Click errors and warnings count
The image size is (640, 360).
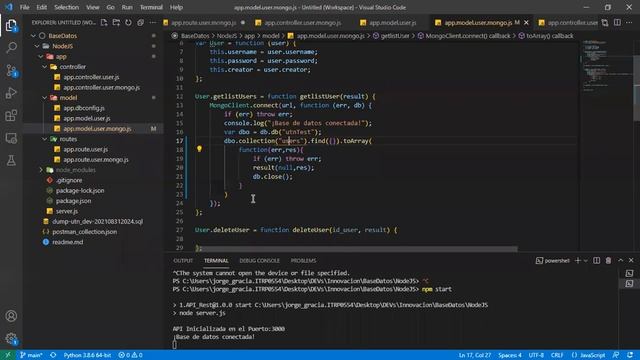[130, 355]
